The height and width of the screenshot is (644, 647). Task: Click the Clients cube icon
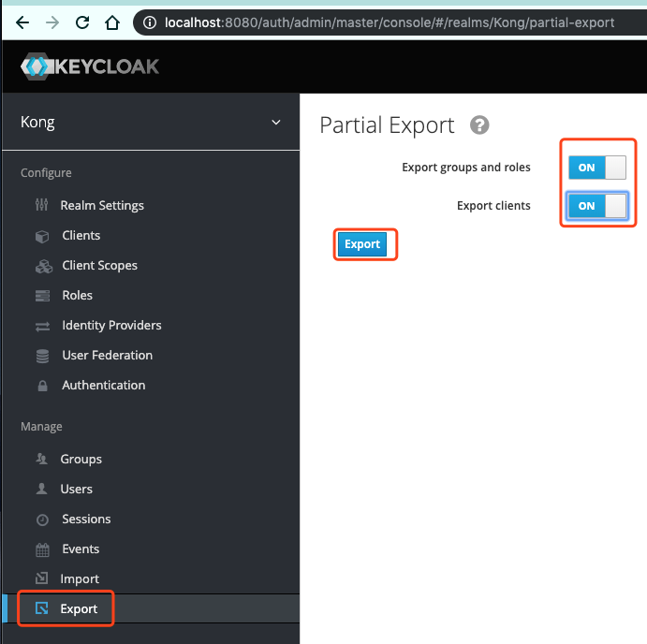(x=42, y=236)
